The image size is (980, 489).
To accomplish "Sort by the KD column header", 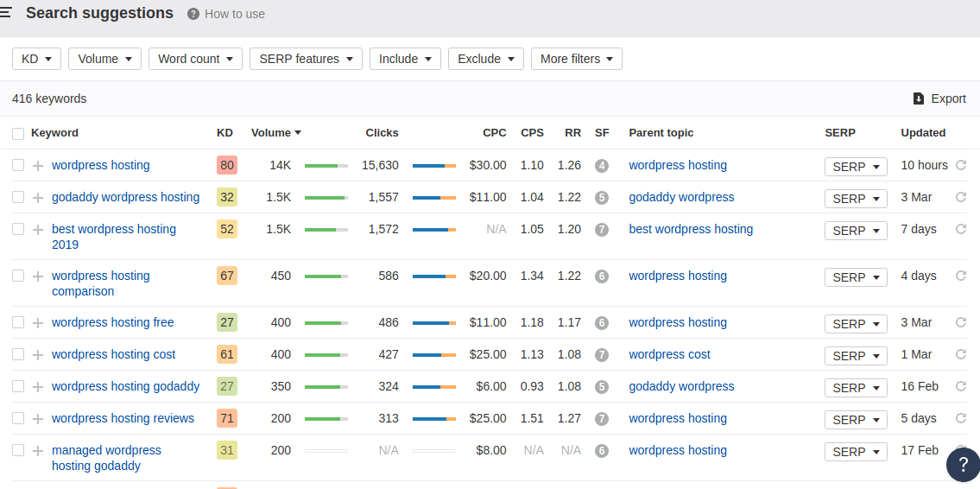I will click(x=225, y=132).
